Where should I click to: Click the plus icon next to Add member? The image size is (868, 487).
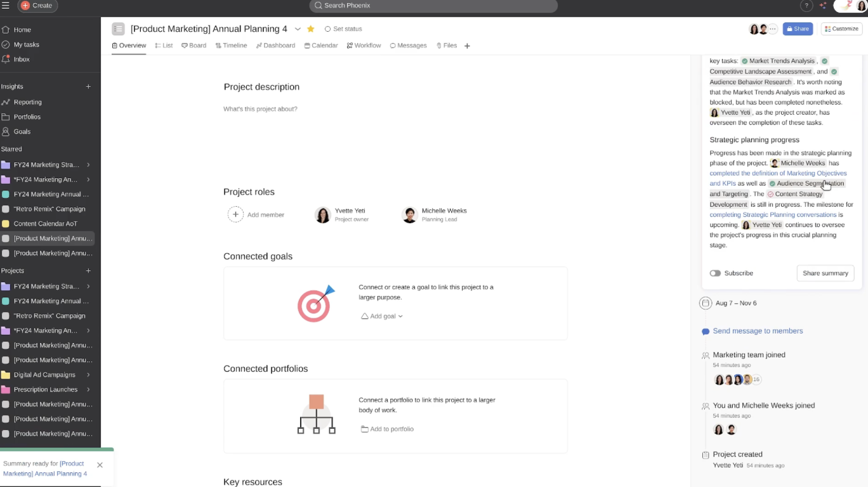click(235, 214)
